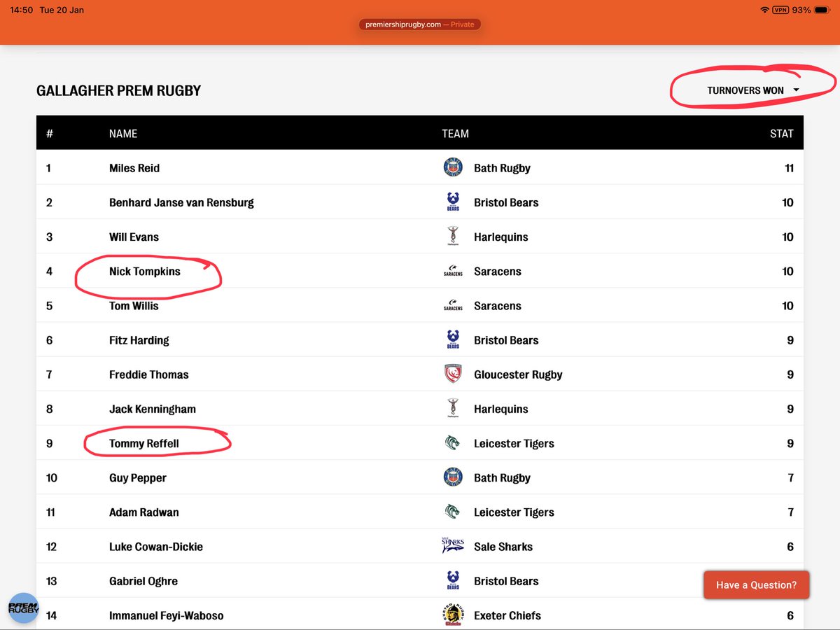
Task: Click the Bristol Bears logo beside Fitz Harding
Action: pos(453,340)
